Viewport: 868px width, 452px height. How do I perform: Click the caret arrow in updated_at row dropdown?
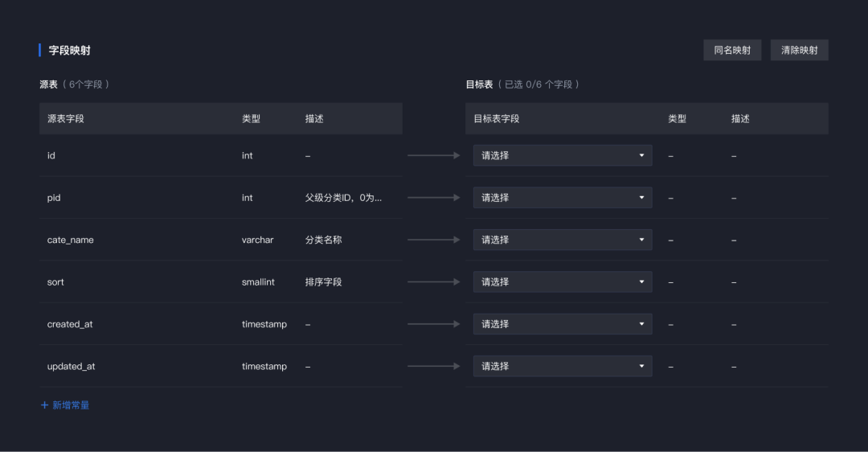click(x=641, y=366)
